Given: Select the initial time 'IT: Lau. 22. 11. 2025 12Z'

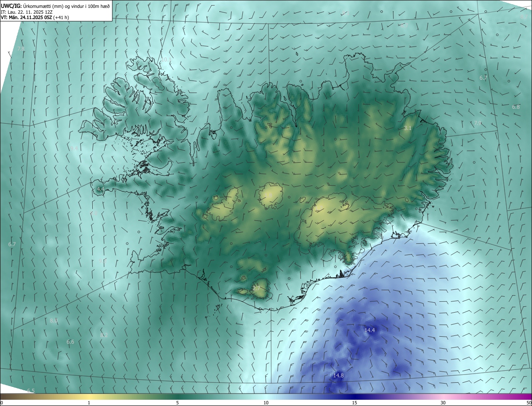Looking at the screenshot, I should tap(27, 12).
